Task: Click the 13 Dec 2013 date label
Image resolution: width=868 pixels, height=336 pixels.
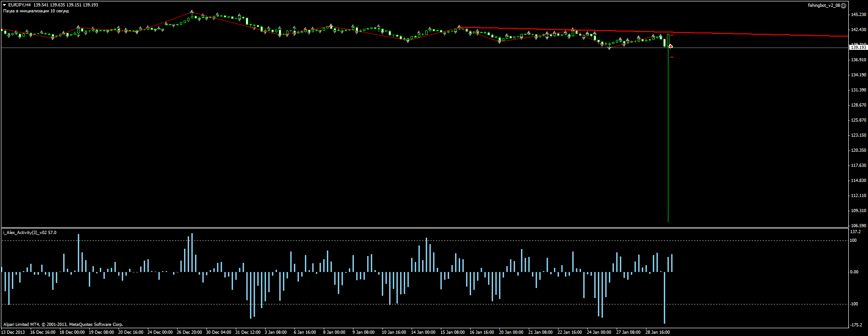Action: (x=13, y=332)
